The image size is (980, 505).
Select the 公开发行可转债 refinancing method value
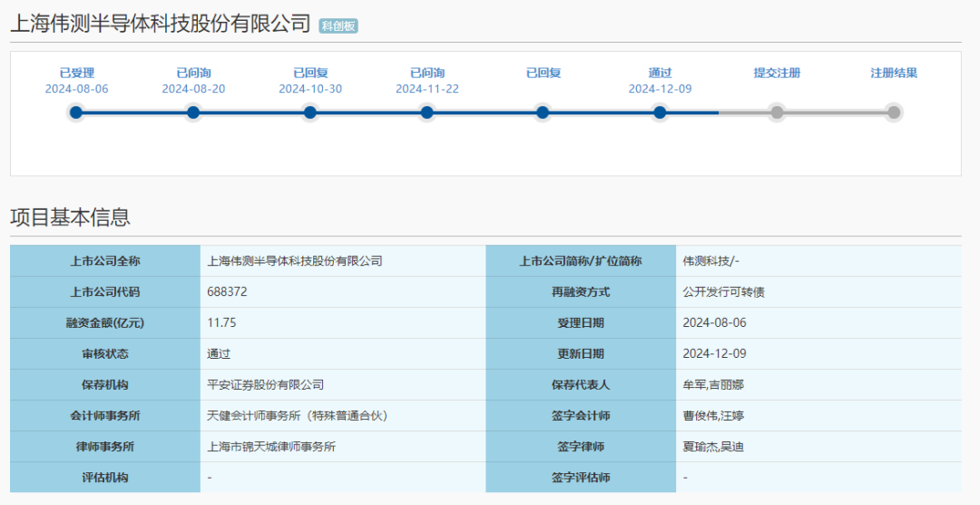pos(717,292)
